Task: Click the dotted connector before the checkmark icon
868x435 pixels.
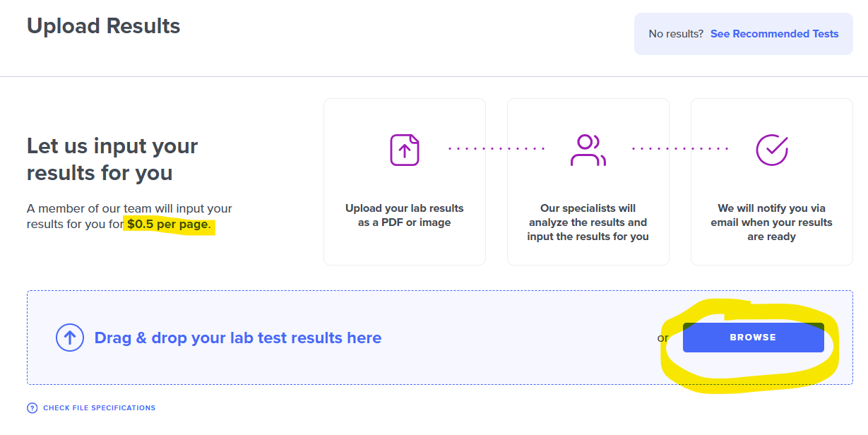Action: point(680,148)
